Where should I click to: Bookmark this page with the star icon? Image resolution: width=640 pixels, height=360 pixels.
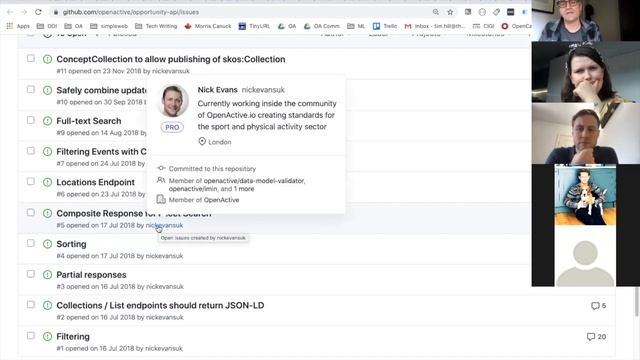450,12
